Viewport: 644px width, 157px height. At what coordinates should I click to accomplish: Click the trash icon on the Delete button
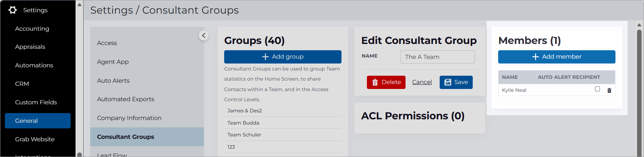[375, 82]
